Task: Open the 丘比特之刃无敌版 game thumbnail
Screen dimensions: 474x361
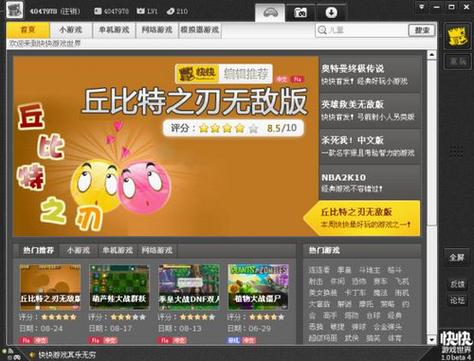Action: pos(50,287)
